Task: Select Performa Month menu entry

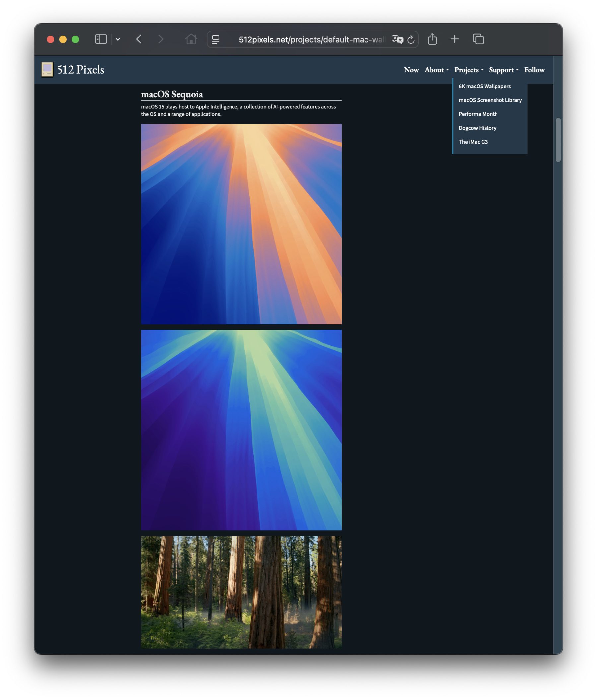Action: pos(478,114)
